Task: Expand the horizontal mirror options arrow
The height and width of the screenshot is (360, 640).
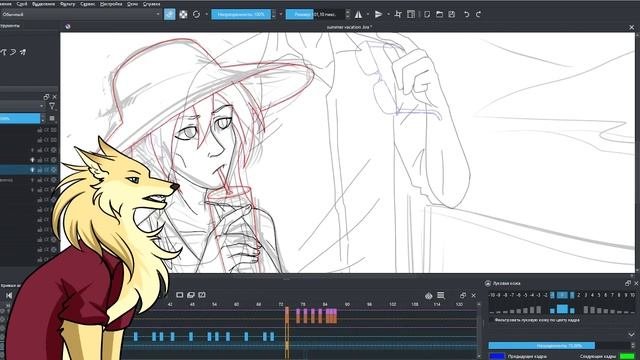Action: click(x=368, y=14)
